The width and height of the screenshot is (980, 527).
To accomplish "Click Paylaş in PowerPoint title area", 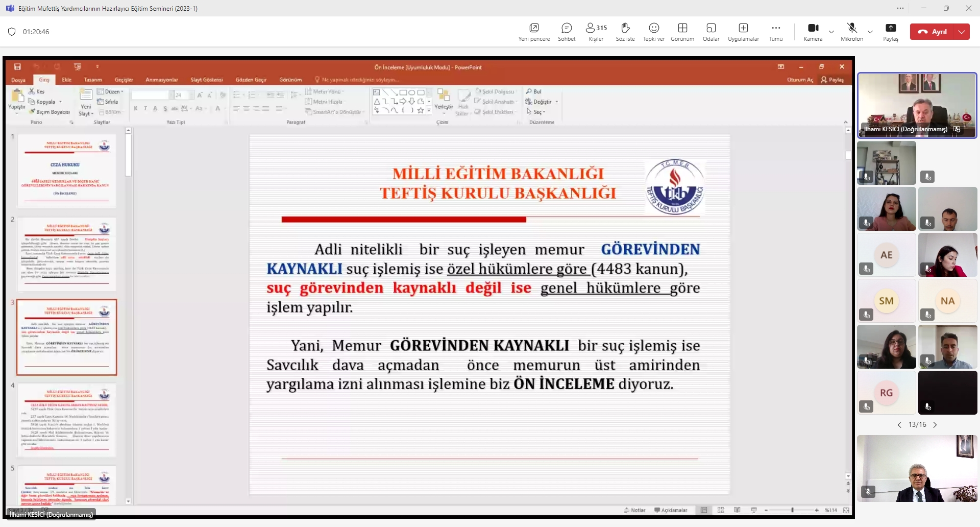I will click(x=832, y=80).
